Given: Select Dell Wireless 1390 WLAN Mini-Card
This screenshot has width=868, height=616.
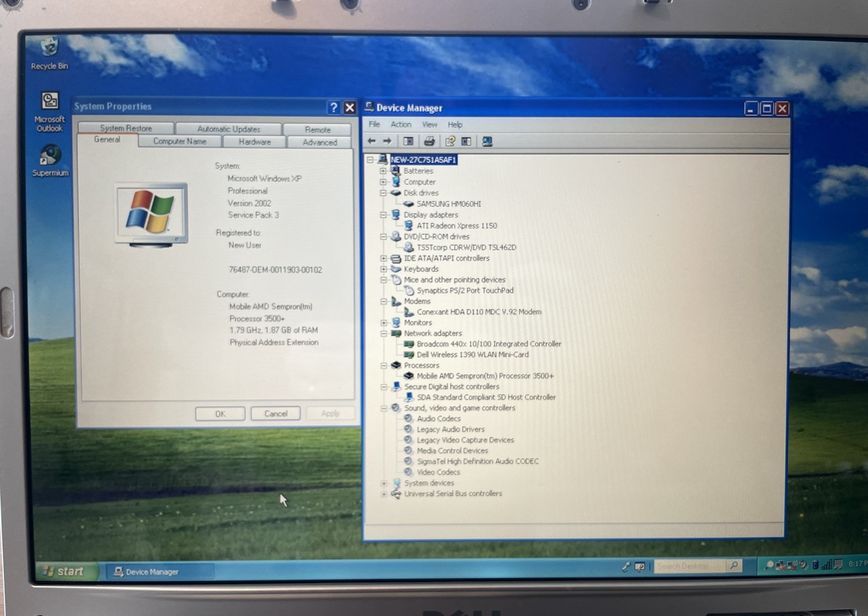Looking at the screenshot, I should 473,355.
